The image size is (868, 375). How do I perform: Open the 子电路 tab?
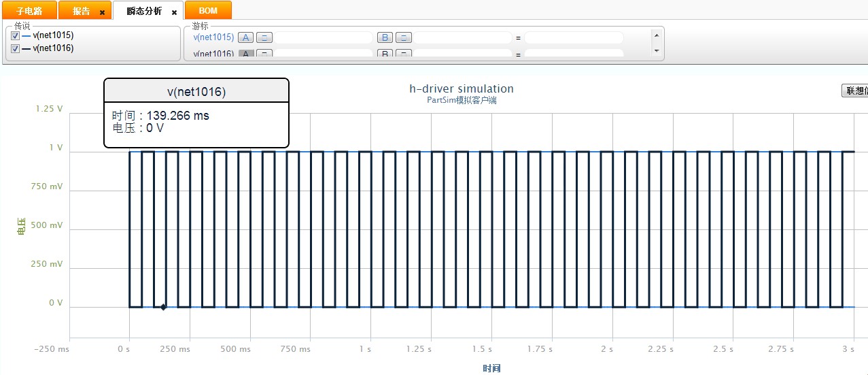coord(29,11)
